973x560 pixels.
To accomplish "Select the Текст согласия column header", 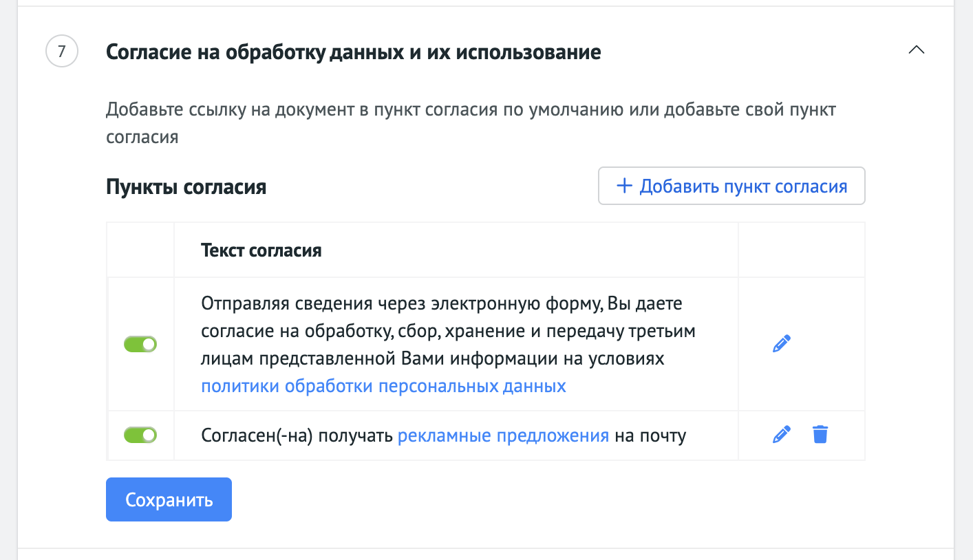I will click(261, 250).
